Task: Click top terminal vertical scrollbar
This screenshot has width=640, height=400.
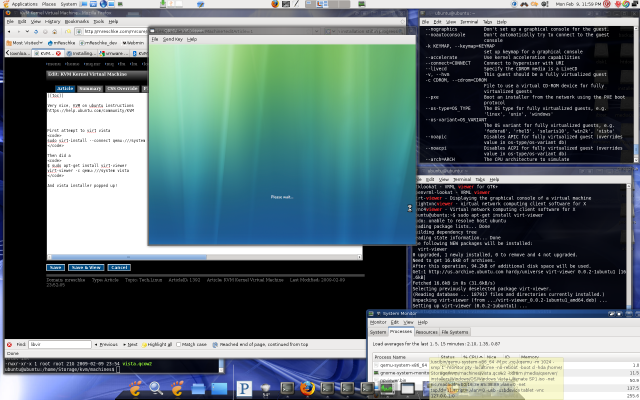Action: click(635, 94)
